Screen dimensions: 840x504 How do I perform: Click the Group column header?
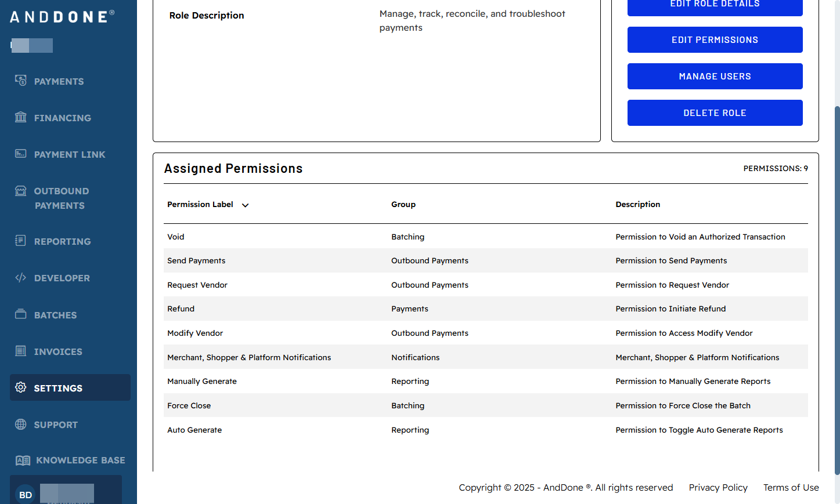403,204
